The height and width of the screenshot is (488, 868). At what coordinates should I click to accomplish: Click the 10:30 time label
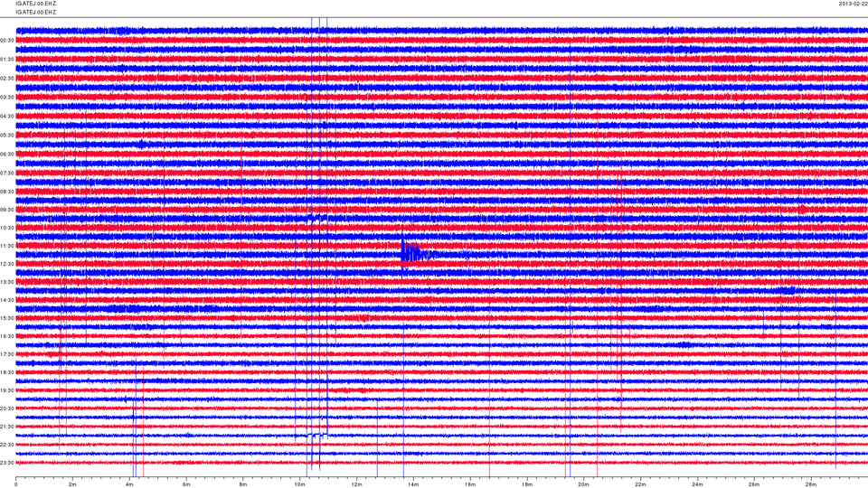pyautogui.click(x=7, y=228)
